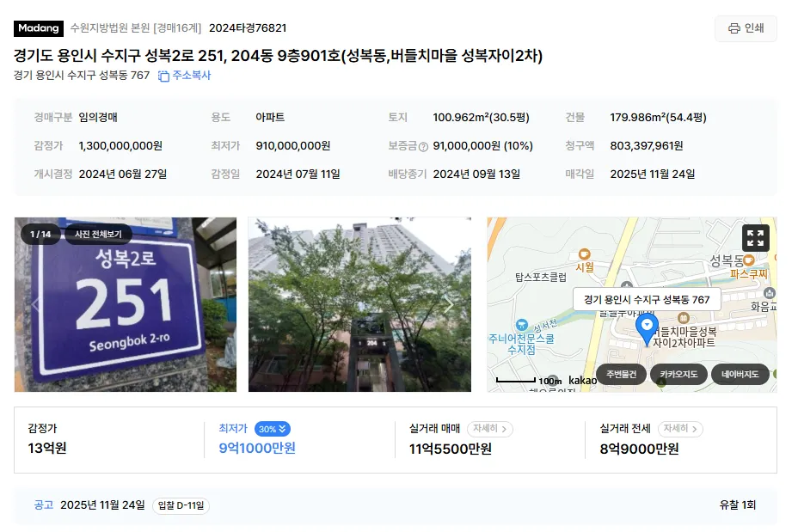View all photos via 사진 전체보기
Viewport: 798px width, 532px height.
[98, 235]
